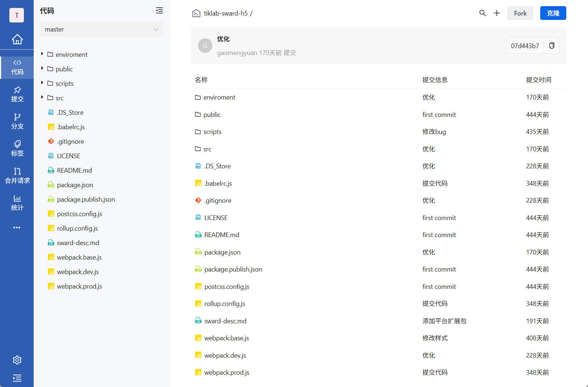Click the Fork button
The height and width of the screenshot is (387, 588).
click(x=520, y=13)
